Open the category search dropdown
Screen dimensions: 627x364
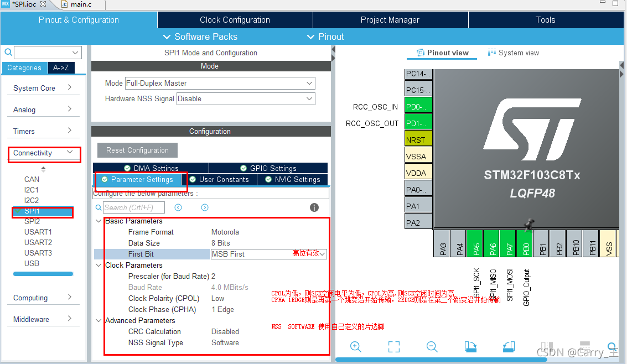click(x=75, y=53)
